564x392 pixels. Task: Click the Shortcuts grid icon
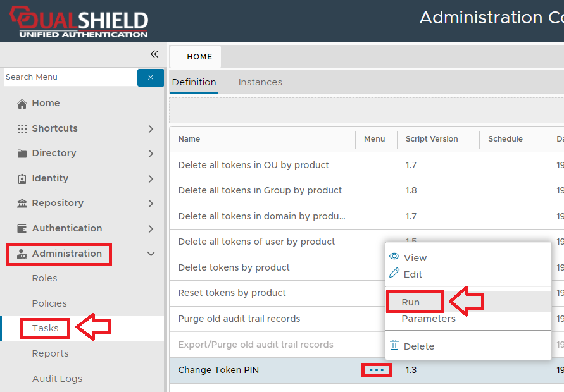click(22, 128)
